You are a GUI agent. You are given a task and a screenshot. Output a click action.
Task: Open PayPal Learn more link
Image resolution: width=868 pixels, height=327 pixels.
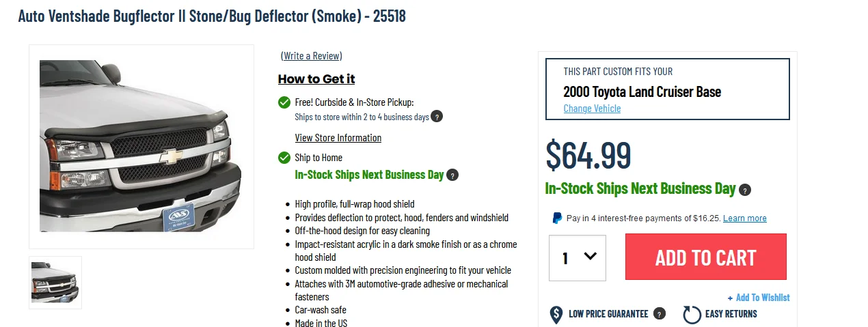(x=744, y=218)
